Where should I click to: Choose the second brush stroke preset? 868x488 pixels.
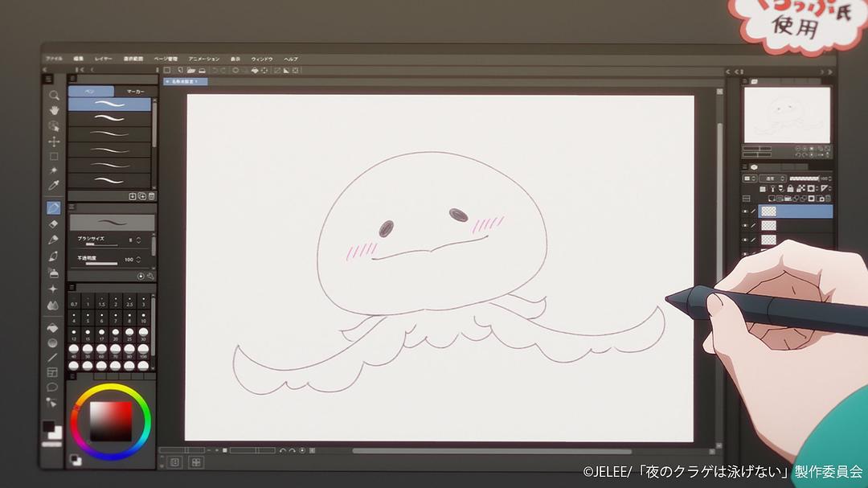(109, 118)
